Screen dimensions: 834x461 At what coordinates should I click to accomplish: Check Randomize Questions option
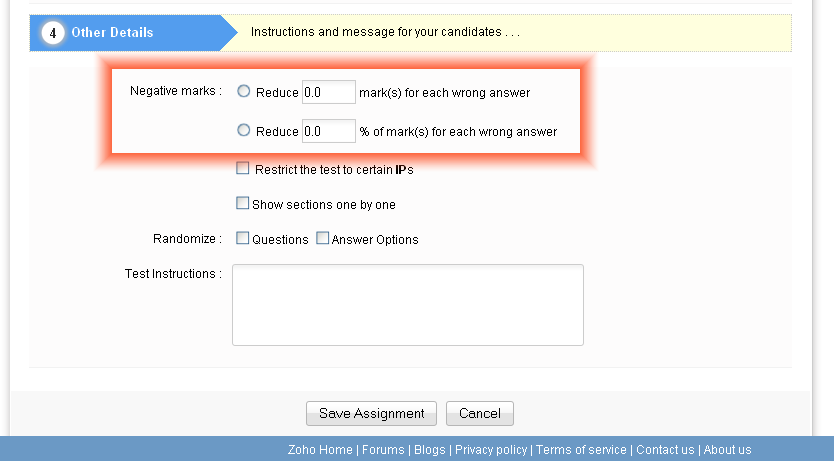[243, 238]
